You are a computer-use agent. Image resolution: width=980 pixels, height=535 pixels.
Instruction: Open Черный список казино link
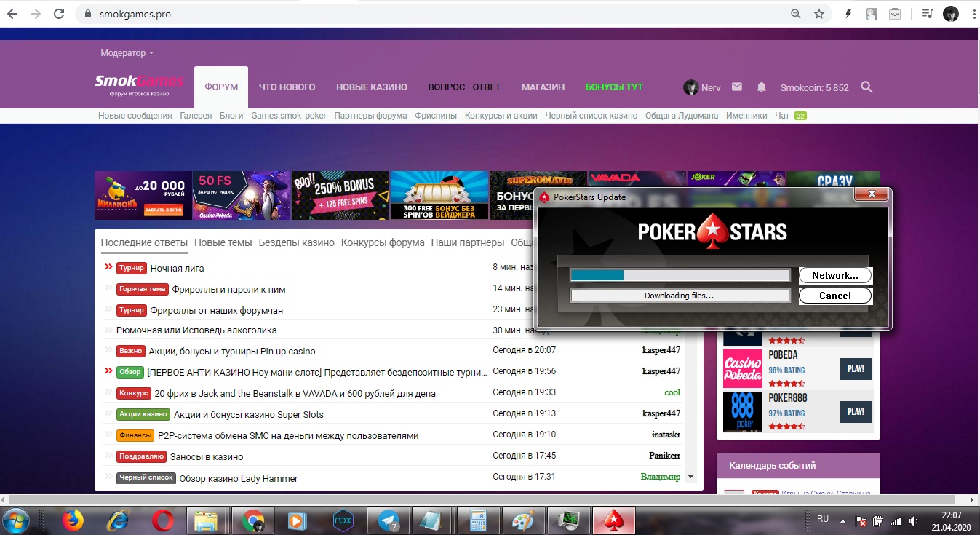click(x=591, y=116)
